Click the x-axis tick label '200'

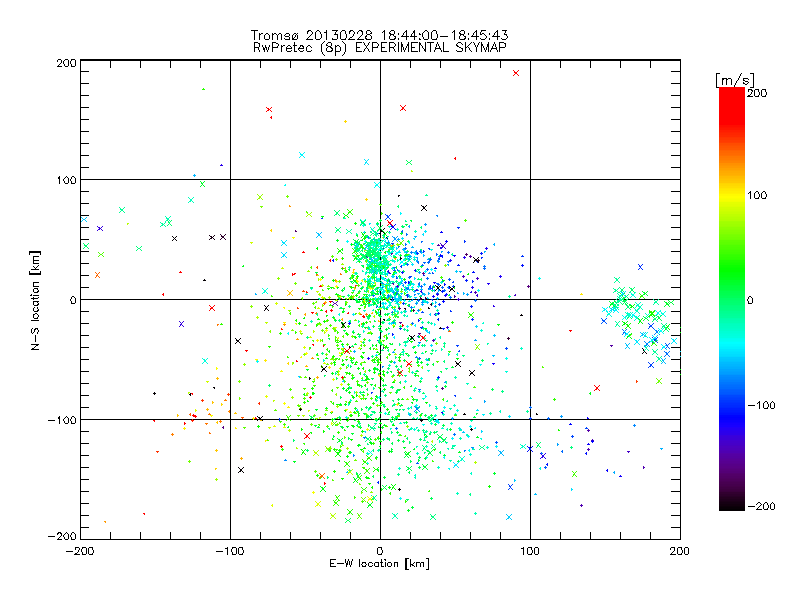click(680, 551)
